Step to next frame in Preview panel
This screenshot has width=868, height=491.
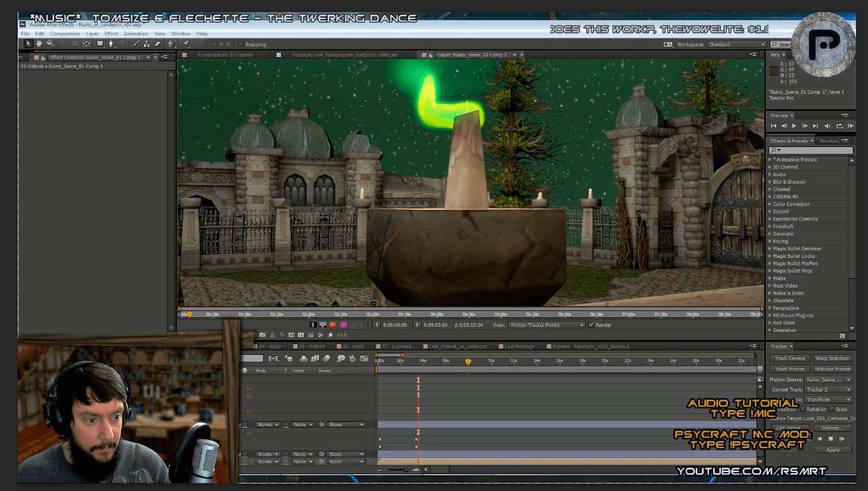(x=805, y=126)
